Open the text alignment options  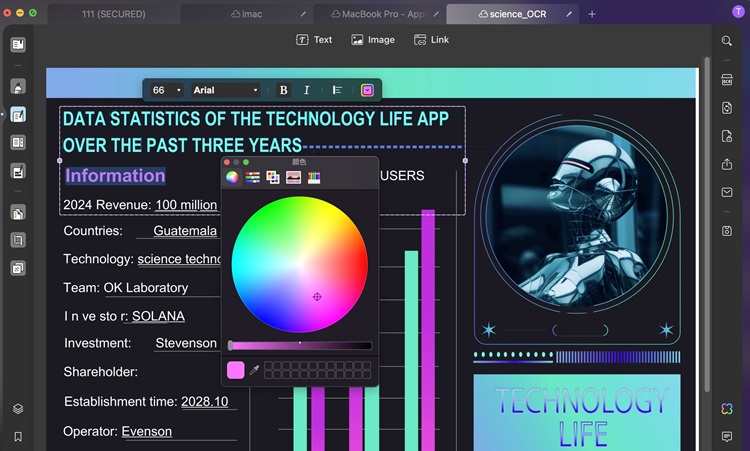337,90
